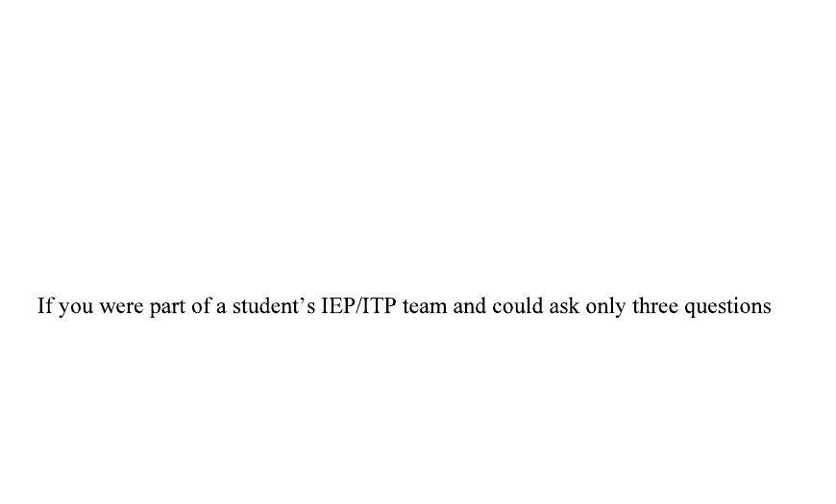Click the slash between IEP and ITP
The image size is (836, 504).
[358, 306]
